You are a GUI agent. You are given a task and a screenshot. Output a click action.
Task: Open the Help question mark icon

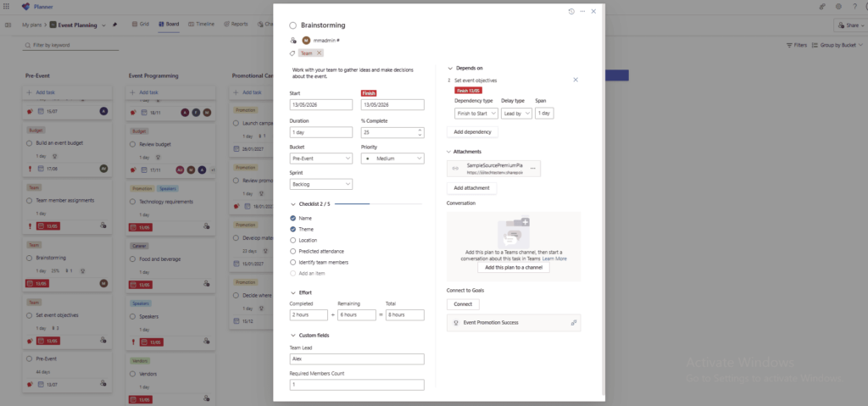tap(855, 7)
